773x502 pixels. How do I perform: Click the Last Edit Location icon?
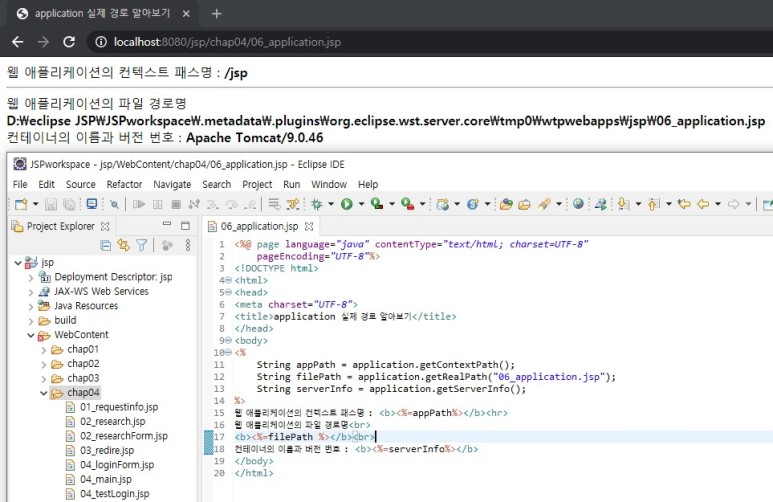pyautogui.click(x=684, y=204)
